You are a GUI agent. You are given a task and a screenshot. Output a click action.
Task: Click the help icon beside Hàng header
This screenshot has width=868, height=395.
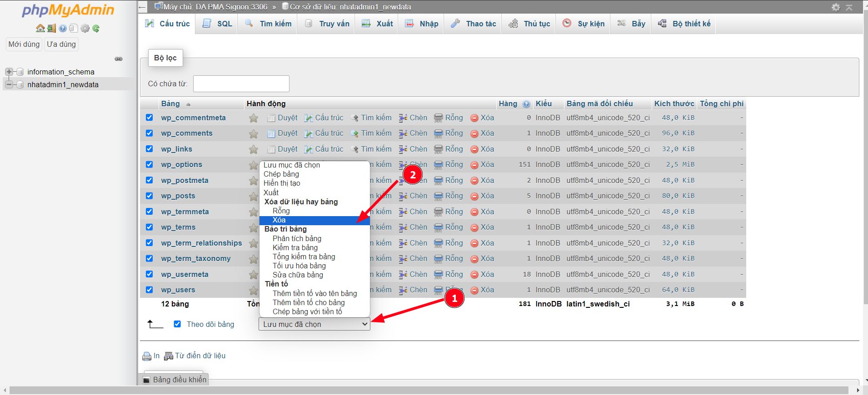(526, 104)
